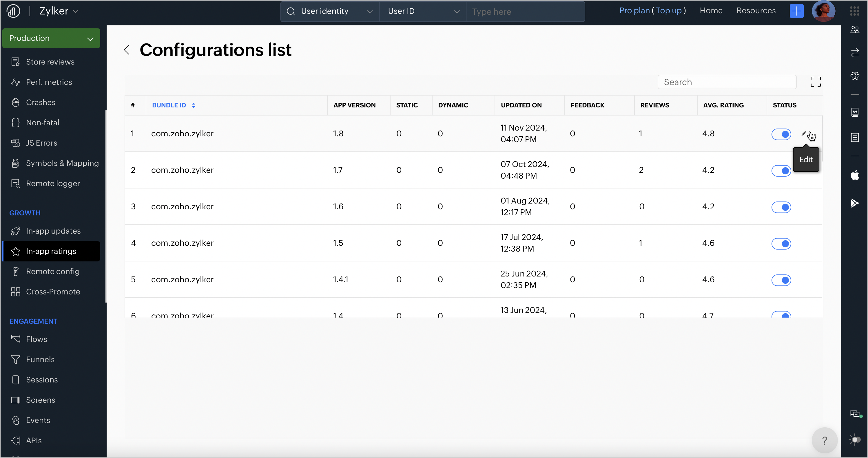The width and height of the screenshot is (868, 458).
Task: Open the A-Z glossary icon in right rail
Action: pyautogui.click(x=855, y=112)
